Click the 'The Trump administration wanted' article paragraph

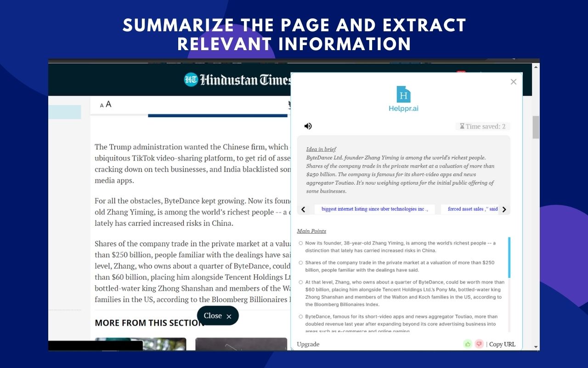click(x=192, y=163)
